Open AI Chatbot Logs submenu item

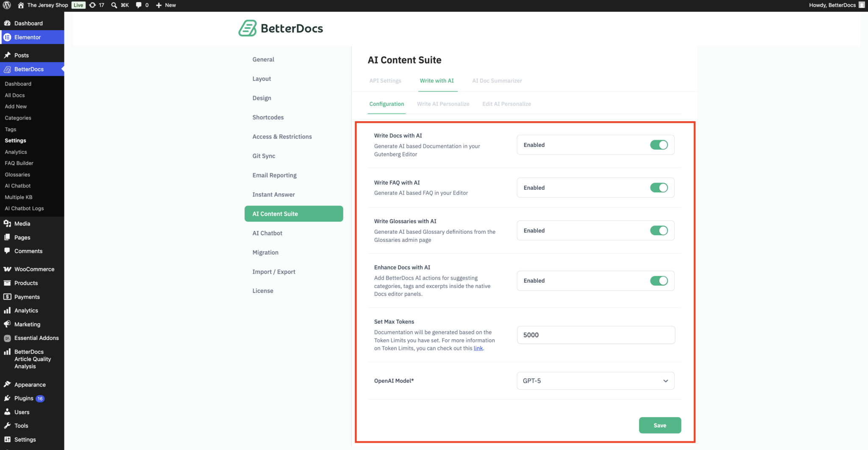coord(24,208)
